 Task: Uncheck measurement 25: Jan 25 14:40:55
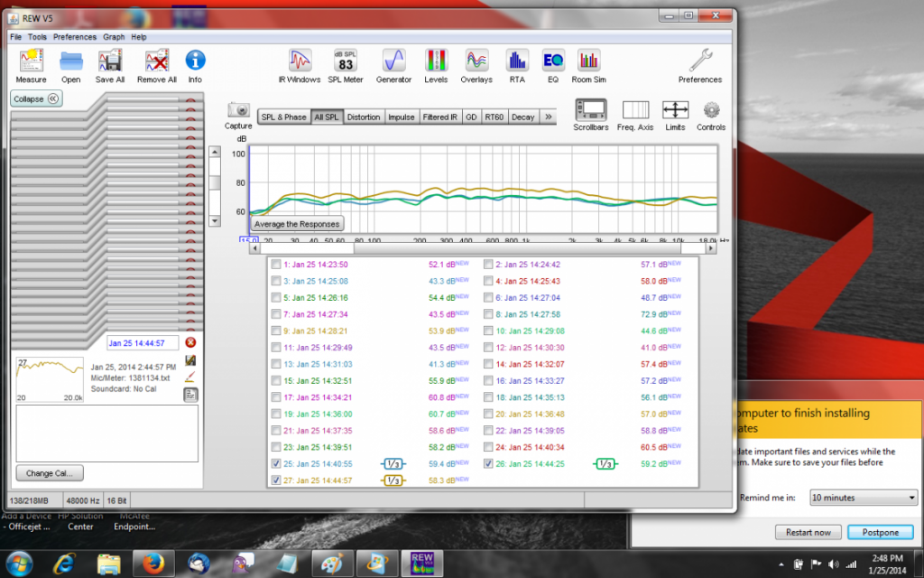click(x=276, y=464)
